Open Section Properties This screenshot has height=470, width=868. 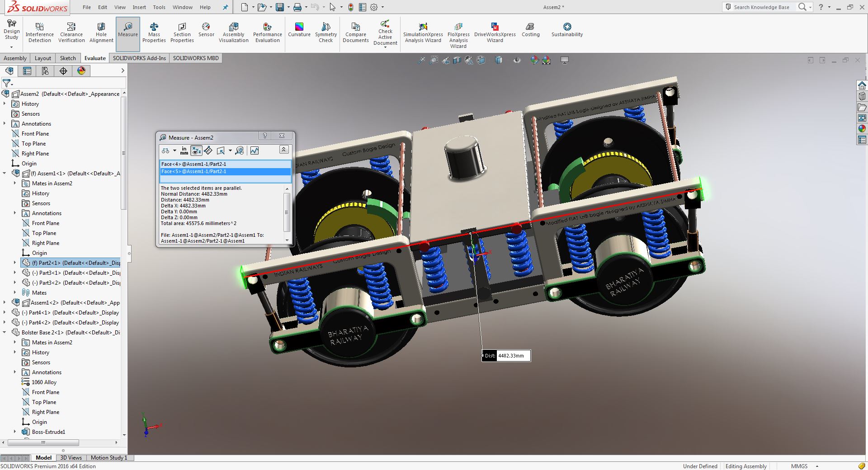click(182, 33)
